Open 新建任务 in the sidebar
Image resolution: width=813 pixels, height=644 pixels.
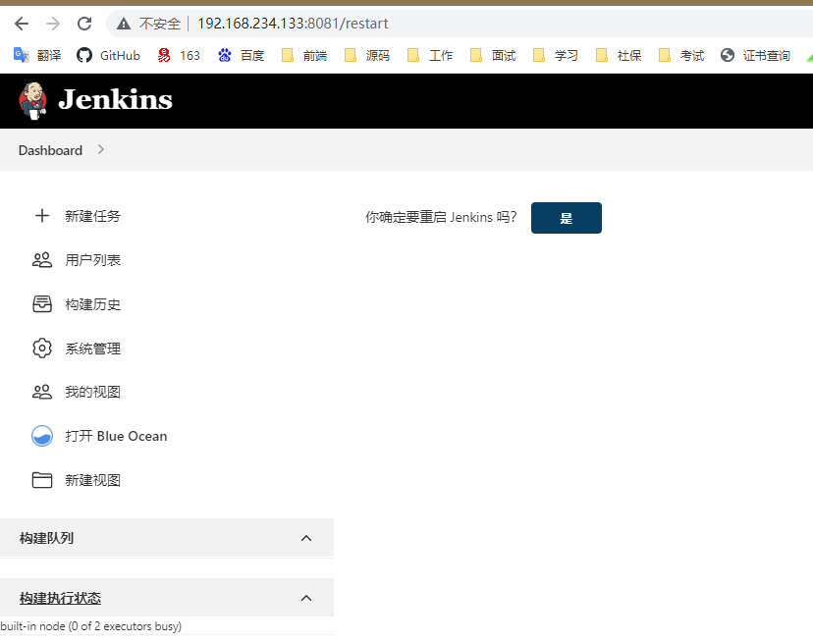[93, 216]
